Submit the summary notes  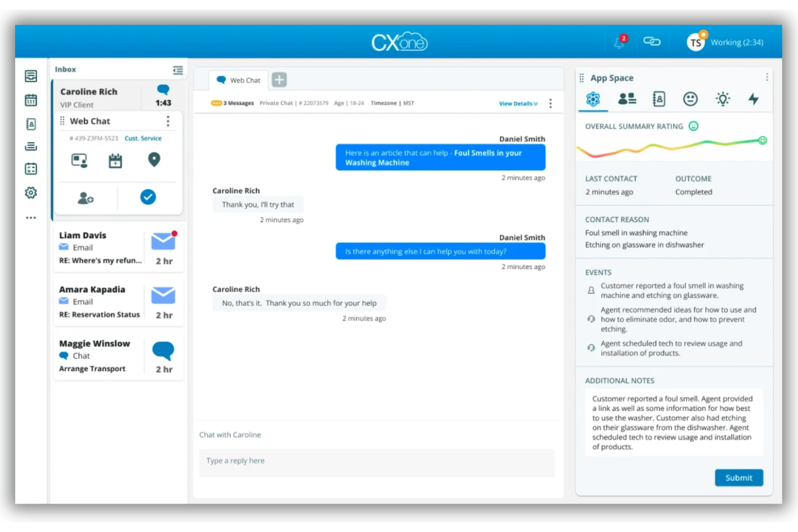point(739,478)
